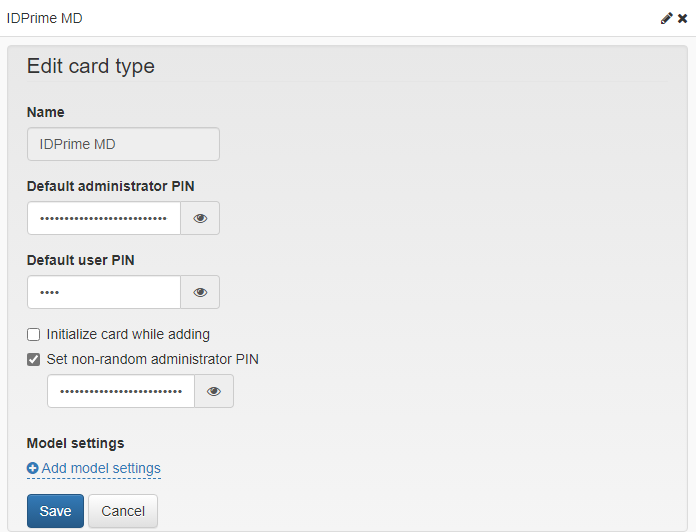Unmask the non-random administrator PIN eye icon
The width and height of the screenshot is (696, 532).
tap(214, 391)
